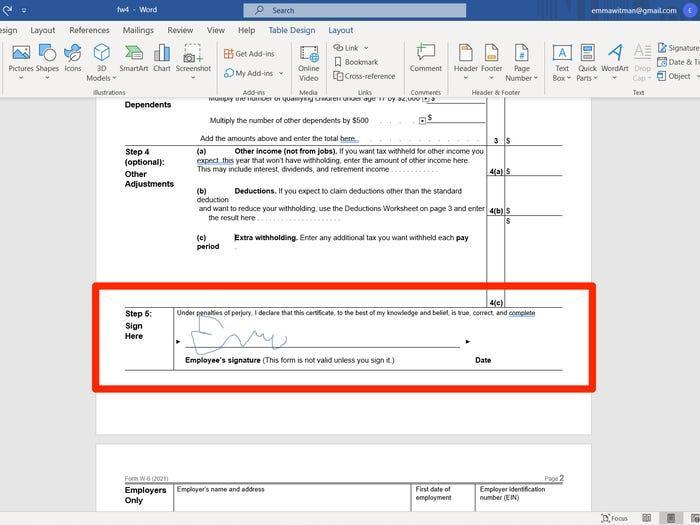Add a Drop Cap
Screen dimensions: 700x525
point(642,62)
